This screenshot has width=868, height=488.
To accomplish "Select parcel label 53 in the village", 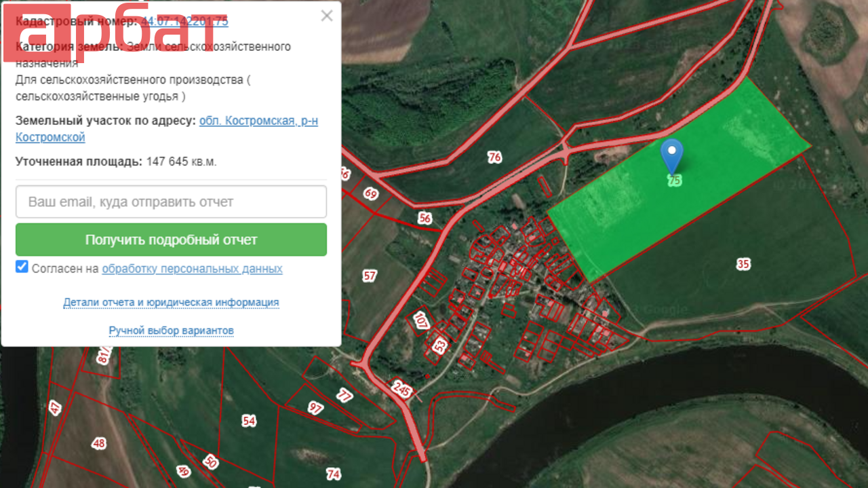I will [441, 345].
